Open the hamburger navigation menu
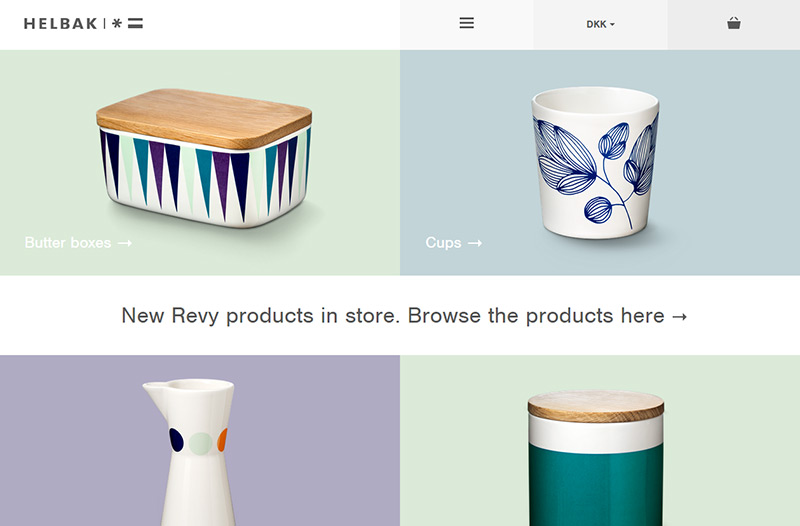Image resolution: width=800 pixels, height=526 pixels. pos(466,23)
